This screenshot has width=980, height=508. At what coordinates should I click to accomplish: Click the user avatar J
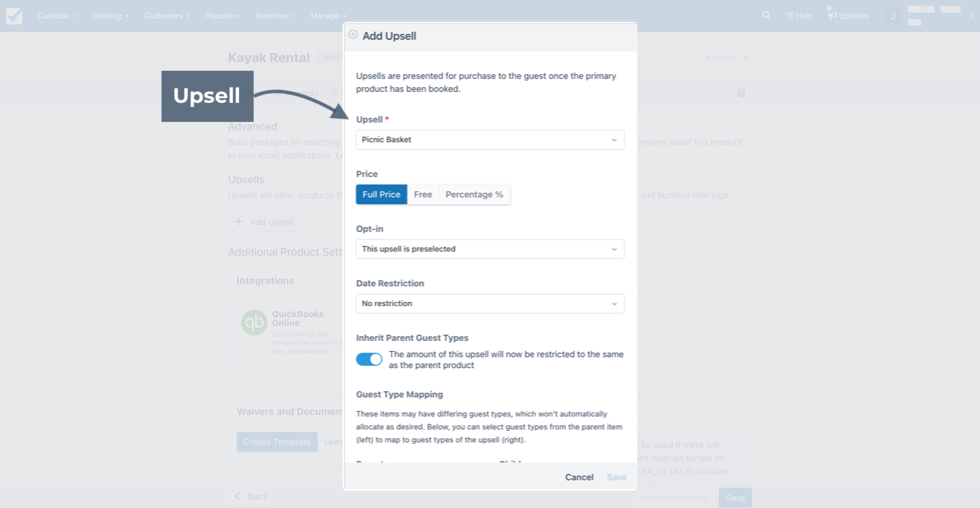point(893,16)
